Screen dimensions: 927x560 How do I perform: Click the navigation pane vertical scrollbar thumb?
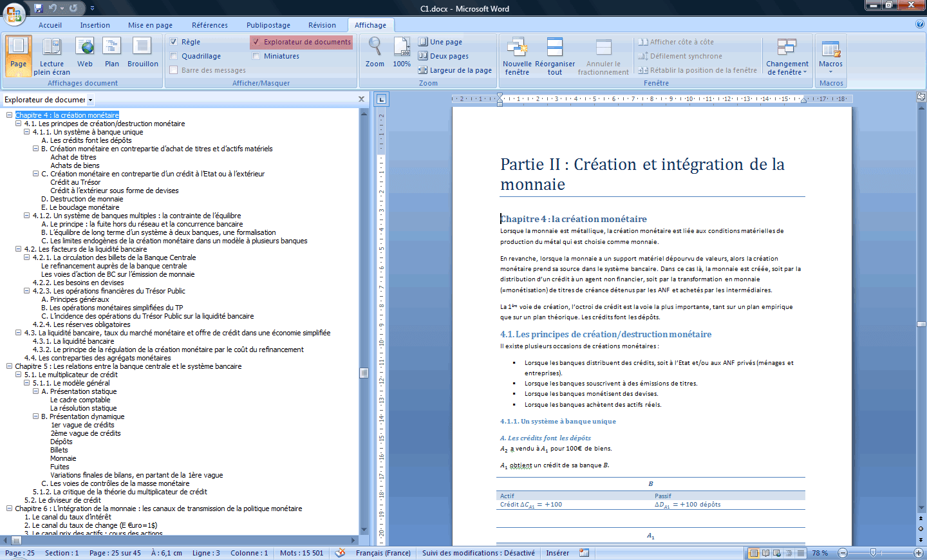click(364, 373)
